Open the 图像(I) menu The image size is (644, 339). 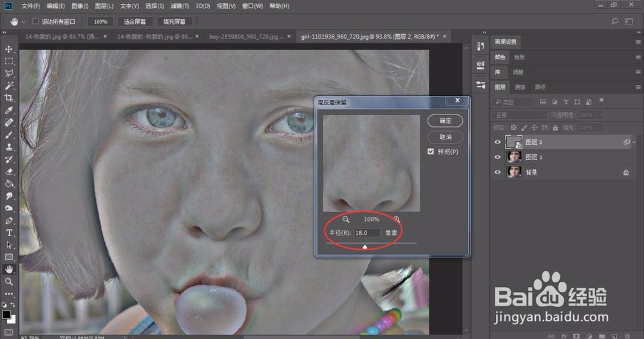click(x=80, y=6)
